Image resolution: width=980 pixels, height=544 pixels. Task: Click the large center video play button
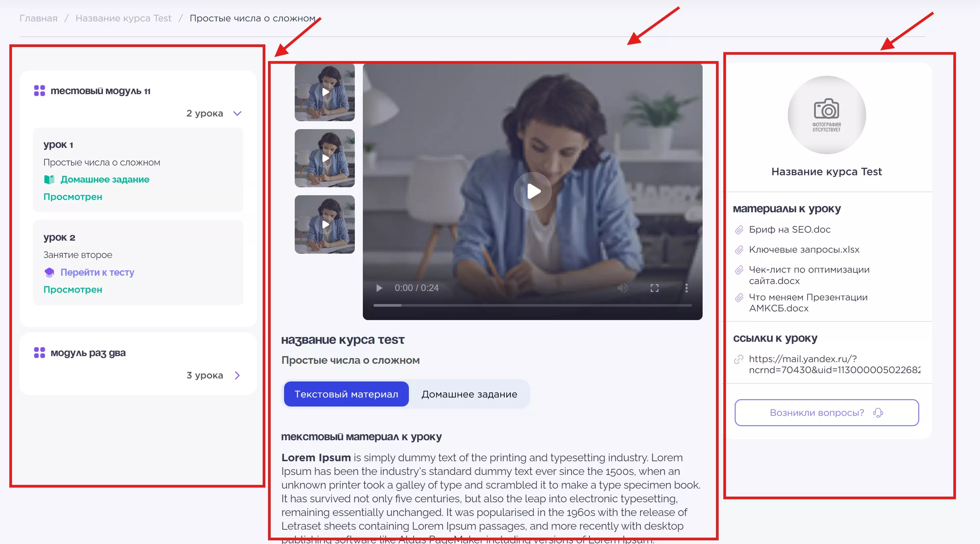click(x=533, y=191)
